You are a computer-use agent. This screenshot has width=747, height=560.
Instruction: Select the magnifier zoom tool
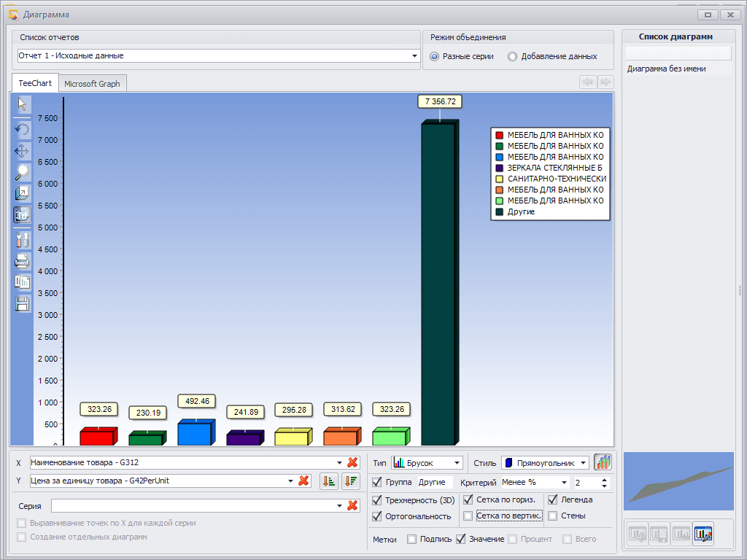22,172
